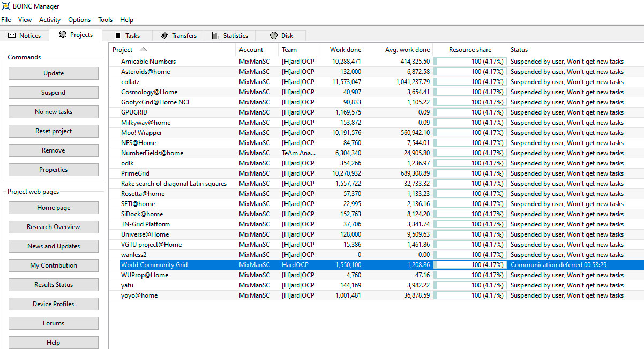Open the Options menu
This screenshot has width=644, height=349.
coord(79,20)
